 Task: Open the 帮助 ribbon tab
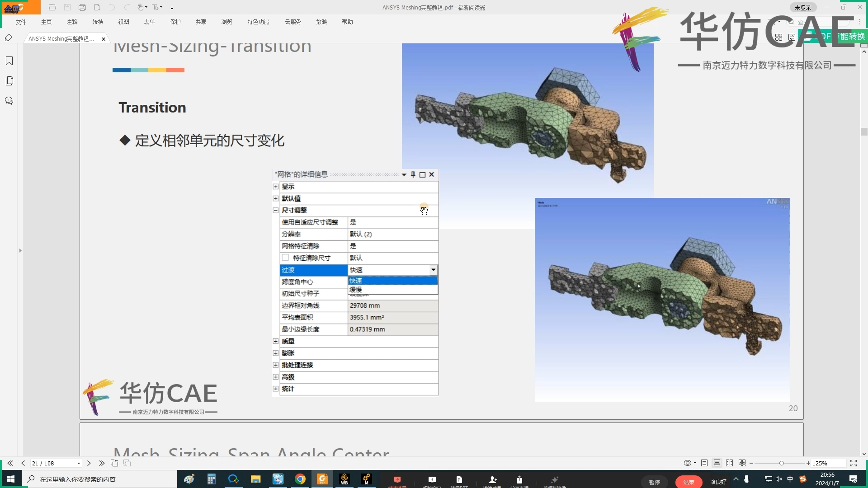348,22
